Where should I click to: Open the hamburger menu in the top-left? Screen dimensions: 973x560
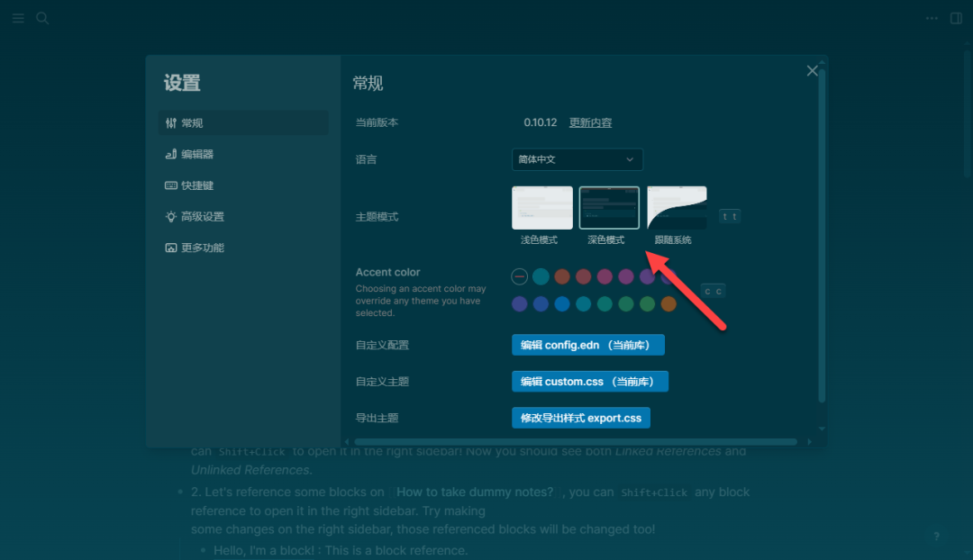[18, 18]
